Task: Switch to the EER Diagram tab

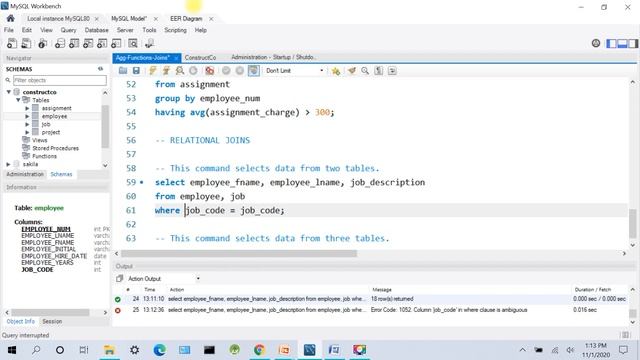Action: [186, 19]
